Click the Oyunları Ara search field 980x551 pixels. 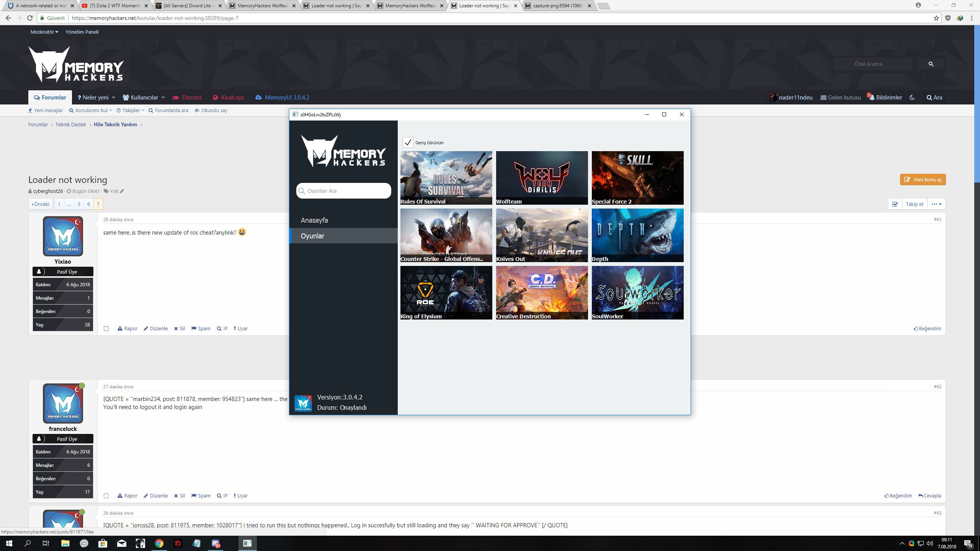click(x=344, y=191)
